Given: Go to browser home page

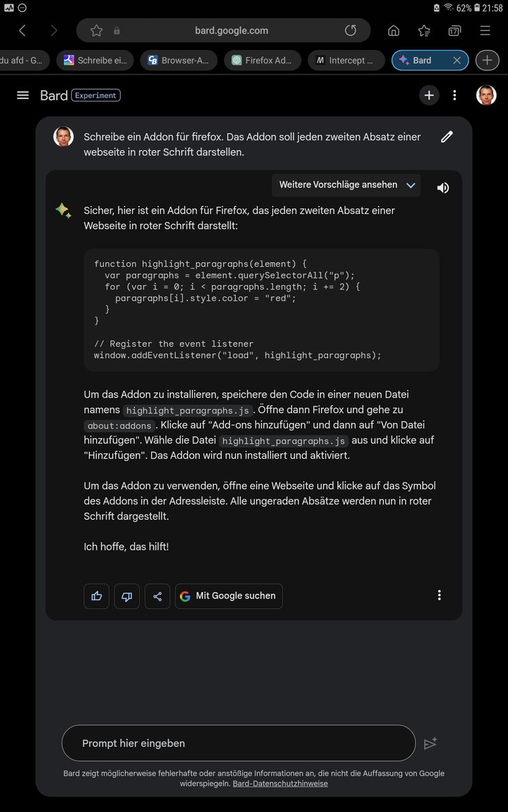Looking at the screenshot, I should pos(394,30).
